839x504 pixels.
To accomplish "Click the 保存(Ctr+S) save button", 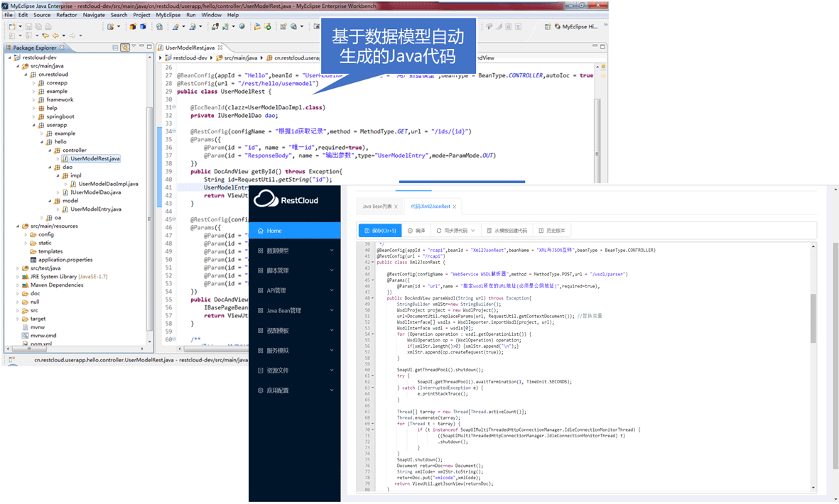I will [380, 231].
